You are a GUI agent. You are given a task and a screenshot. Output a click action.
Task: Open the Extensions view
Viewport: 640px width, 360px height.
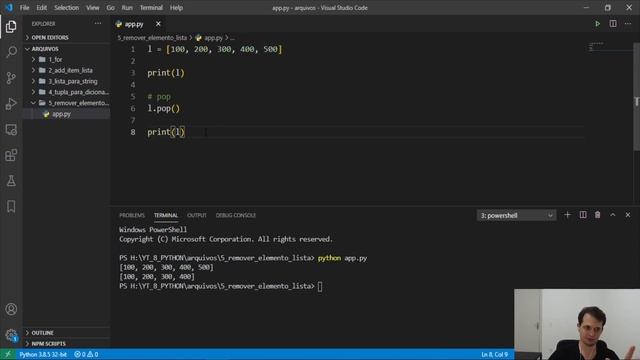[x=11, y=155]
